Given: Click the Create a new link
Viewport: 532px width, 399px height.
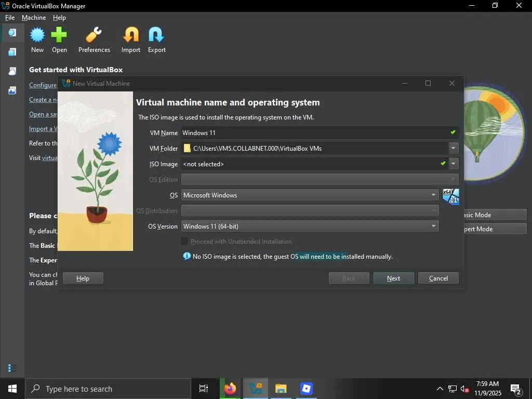Looking at the screenshot, I should point(43,100).
